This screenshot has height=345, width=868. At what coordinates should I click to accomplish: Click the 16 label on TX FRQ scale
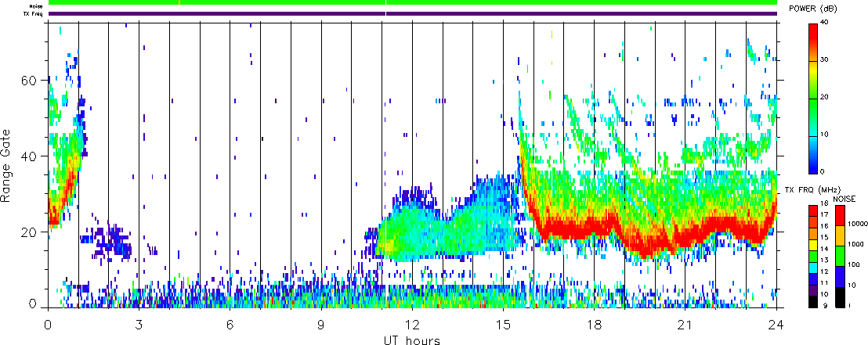(824, 226)
